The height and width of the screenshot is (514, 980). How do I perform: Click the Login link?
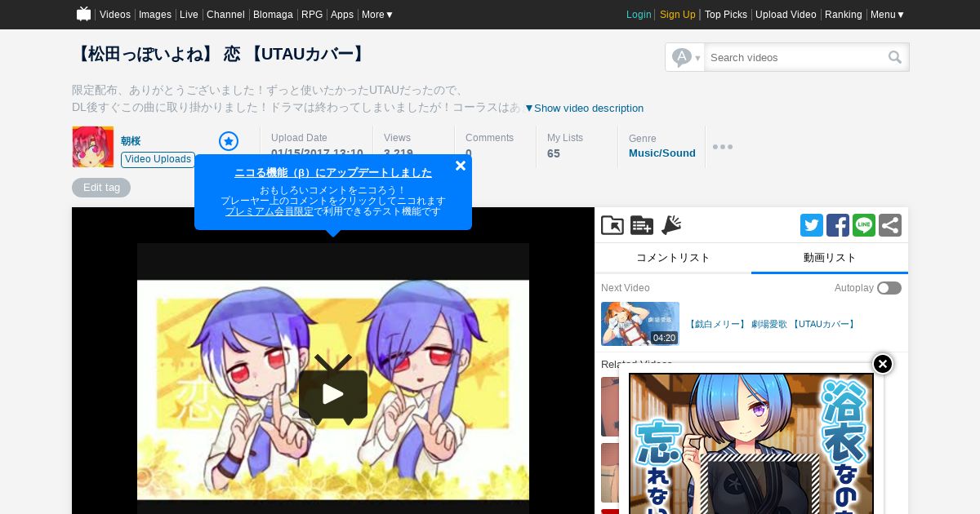click(639, 15)
